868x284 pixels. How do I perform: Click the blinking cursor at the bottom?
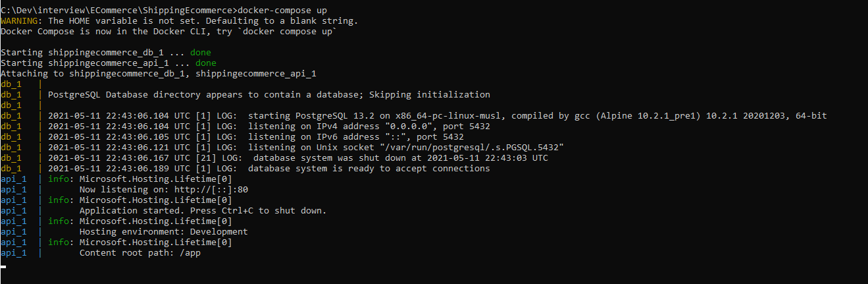(x=3, y=268)
